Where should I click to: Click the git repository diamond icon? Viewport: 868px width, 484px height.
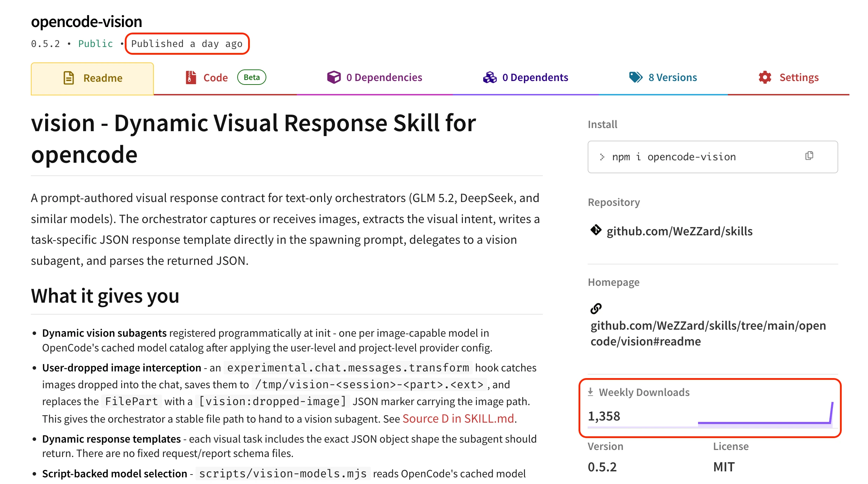click(x=596, y=230)
